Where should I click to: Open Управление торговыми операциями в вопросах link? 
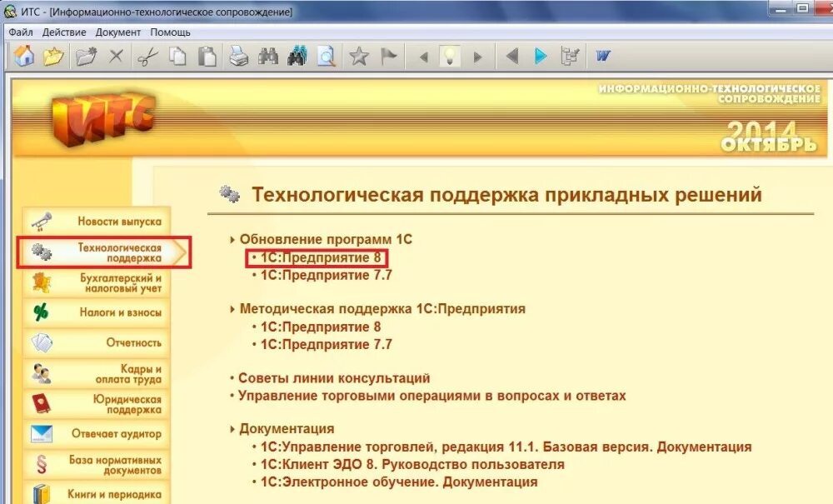(431, 396)
